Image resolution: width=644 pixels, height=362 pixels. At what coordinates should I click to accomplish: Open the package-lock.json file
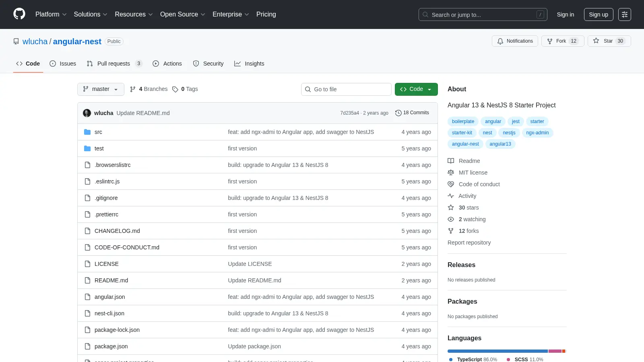click(x=117, y=330)
